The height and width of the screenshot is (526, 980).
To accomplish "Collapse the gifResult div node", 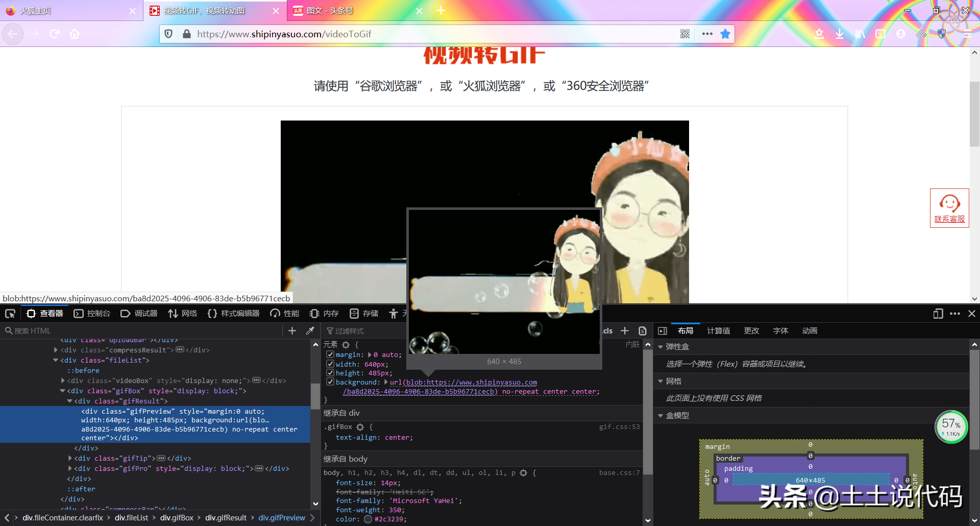I will point(69,401).
